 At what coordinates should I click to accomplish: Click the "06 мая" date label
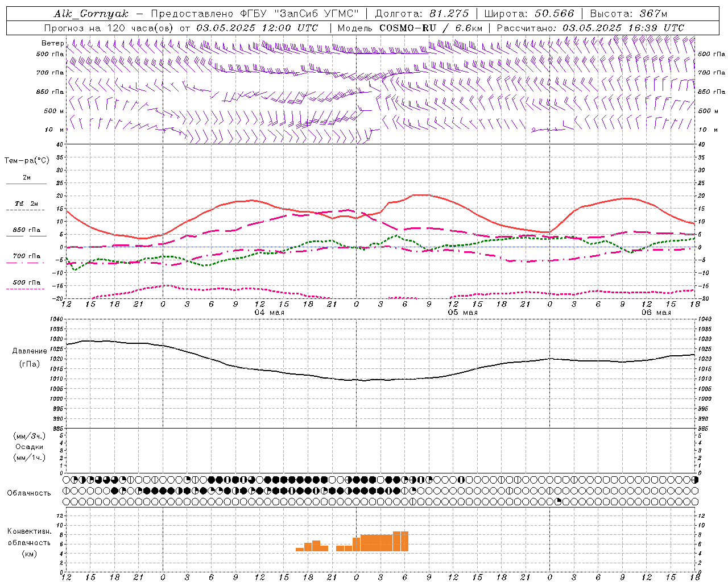point(656,312)
